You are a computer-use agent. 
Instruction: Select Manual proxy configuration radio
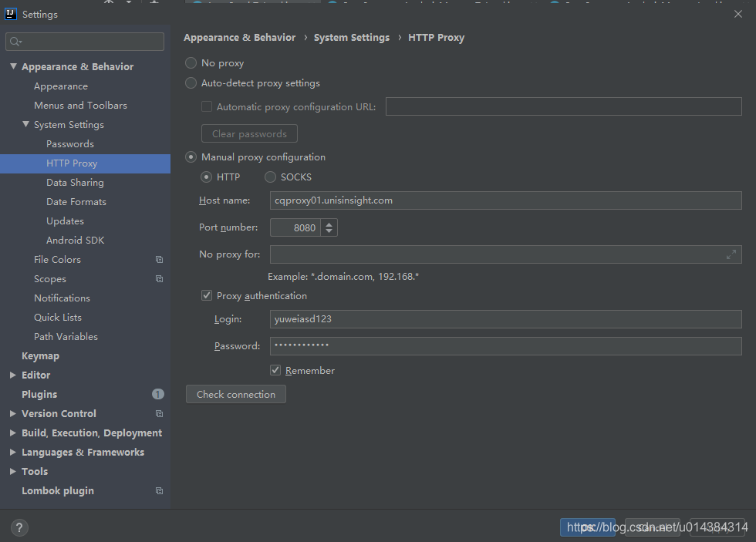pyautogui.click(x=191, y=157)
